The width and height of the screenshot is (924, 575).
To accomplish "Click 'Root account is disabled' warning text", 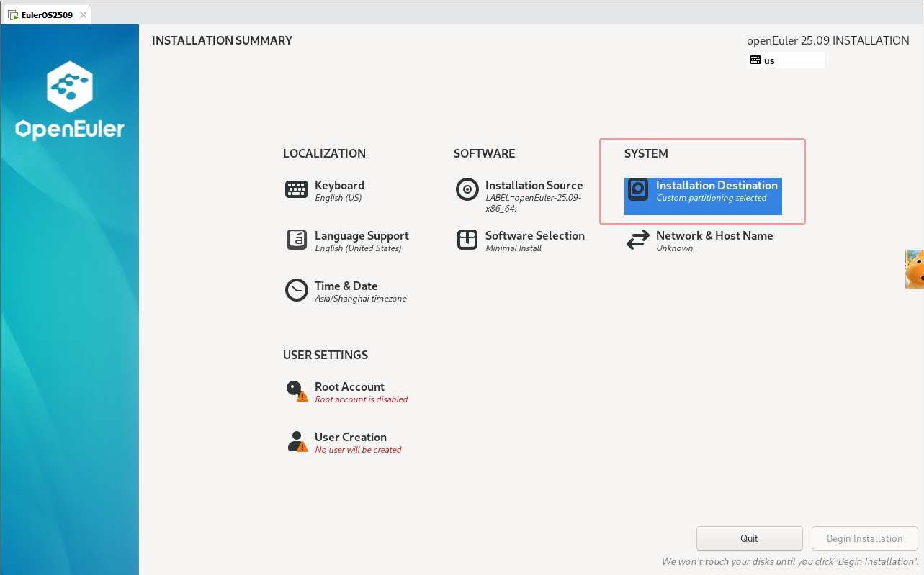I will tap(362, 399).
